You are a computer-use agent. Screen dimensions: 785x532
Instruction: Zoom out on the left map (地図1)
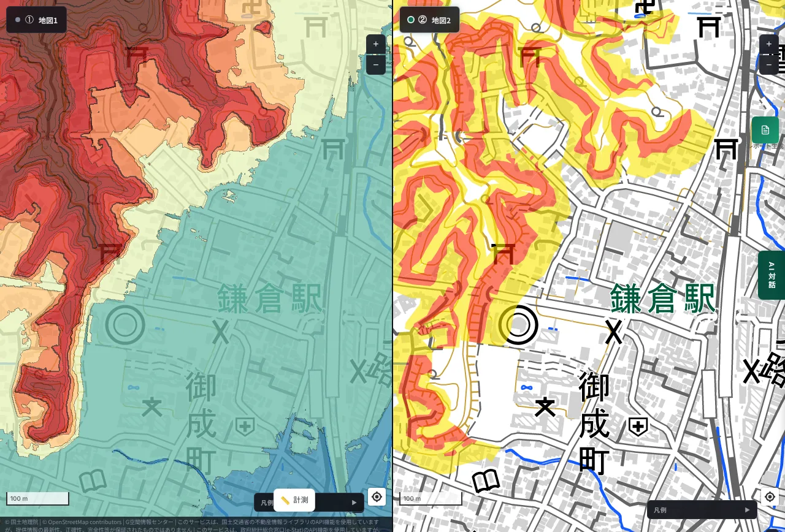(x=376, y=64)
